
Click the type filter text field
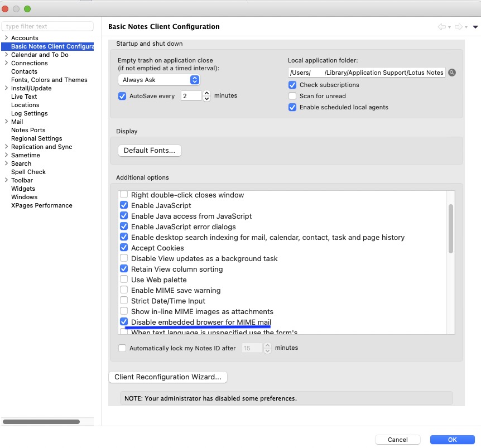pyautogui.click(x=47, y=26)
